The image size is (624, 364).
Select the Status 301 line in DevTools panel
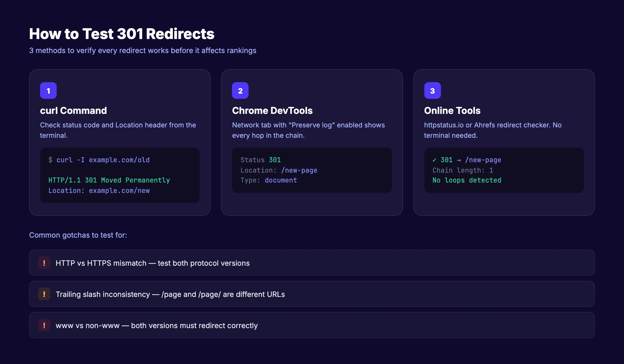click(261, 160)
